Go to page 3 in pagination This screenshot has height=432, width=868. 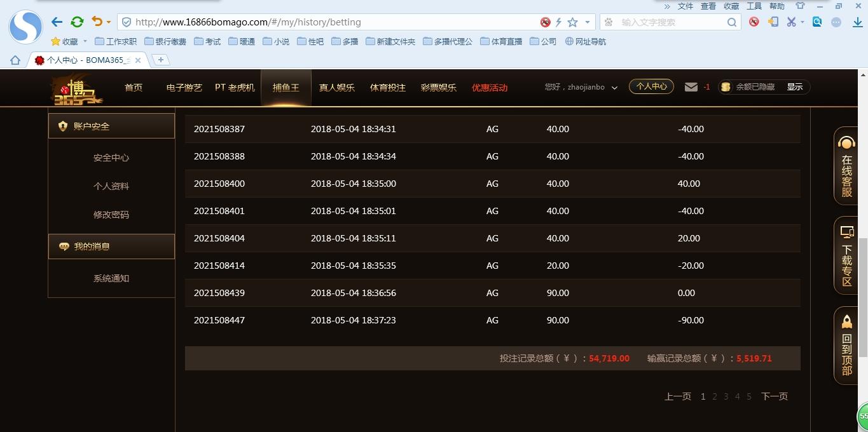[x=726, y=396]
